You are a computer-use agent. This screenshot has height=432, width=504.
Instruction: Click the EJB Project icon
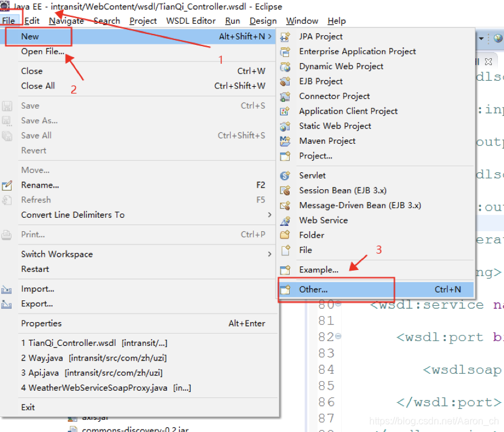point(285,81)
